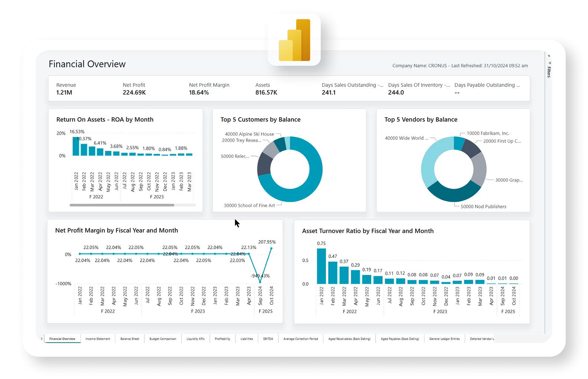Click the 30000 Grap... vendor label

509,180
